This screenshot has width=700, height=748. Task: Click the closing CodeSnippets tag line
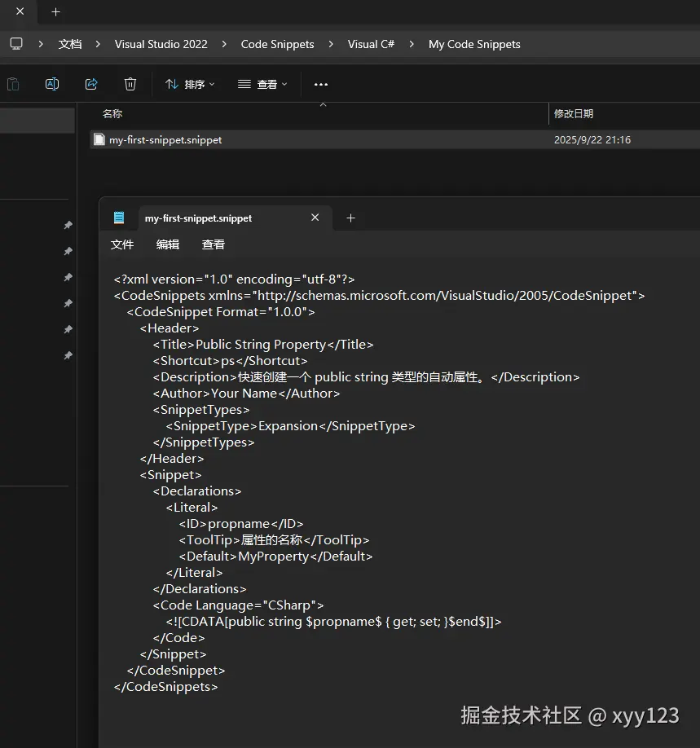165,687
